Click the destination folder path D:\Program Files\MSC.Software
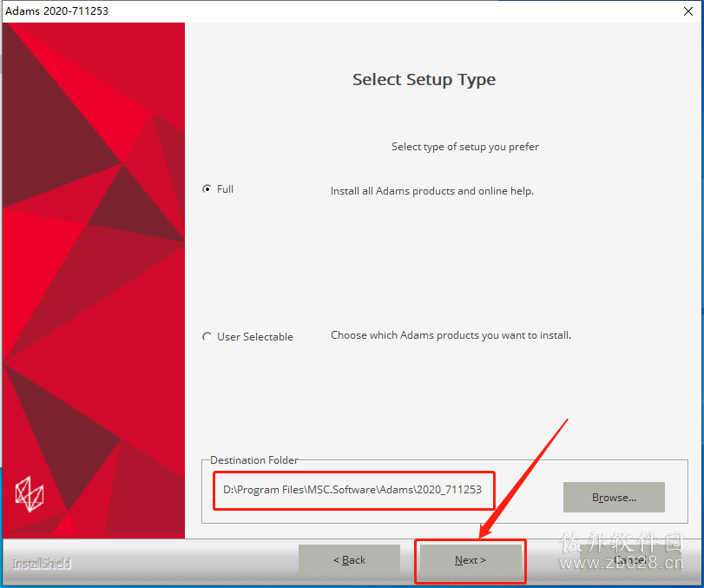This screenshot has height=588, width=704. (352, 490)
